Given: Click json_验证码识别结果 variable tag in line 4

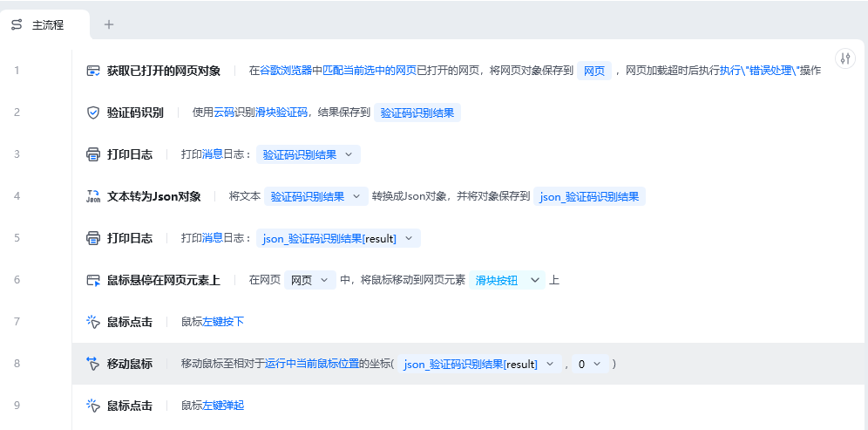Looking at the screenshot, I should [x=589, y=197].
